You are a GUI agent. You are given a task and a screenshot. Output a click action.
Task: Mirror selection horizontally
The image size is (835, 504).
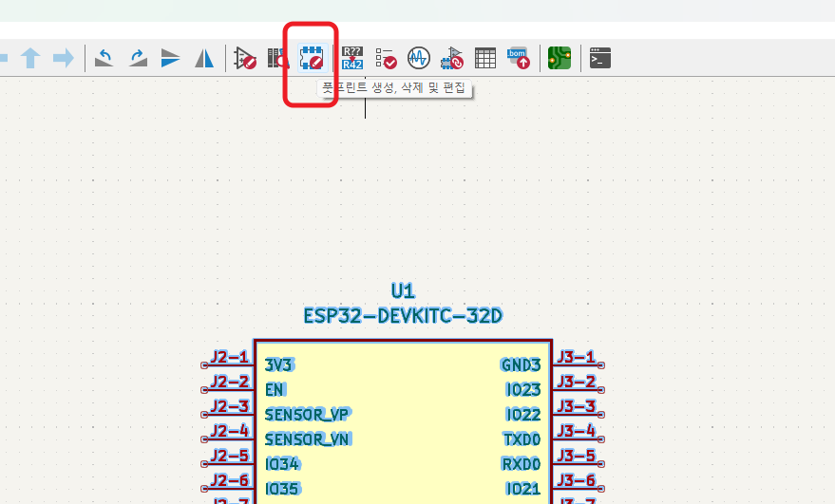point(204,58)
